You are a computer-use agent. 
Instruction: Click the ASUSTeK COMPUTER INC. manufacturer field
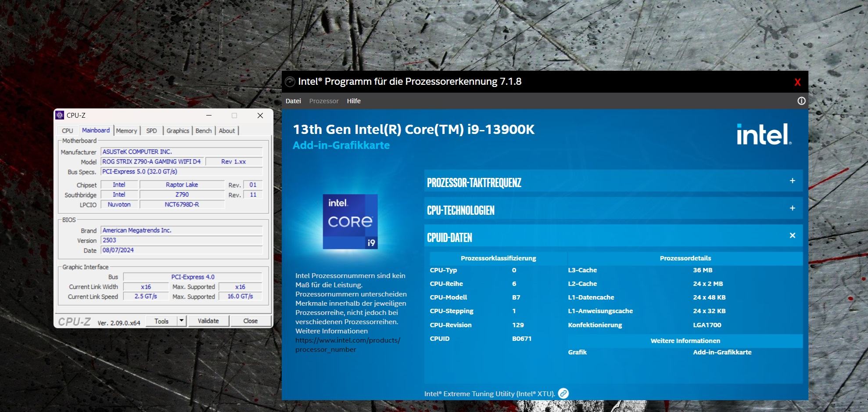pyautogui.click(x=182, y=152)
